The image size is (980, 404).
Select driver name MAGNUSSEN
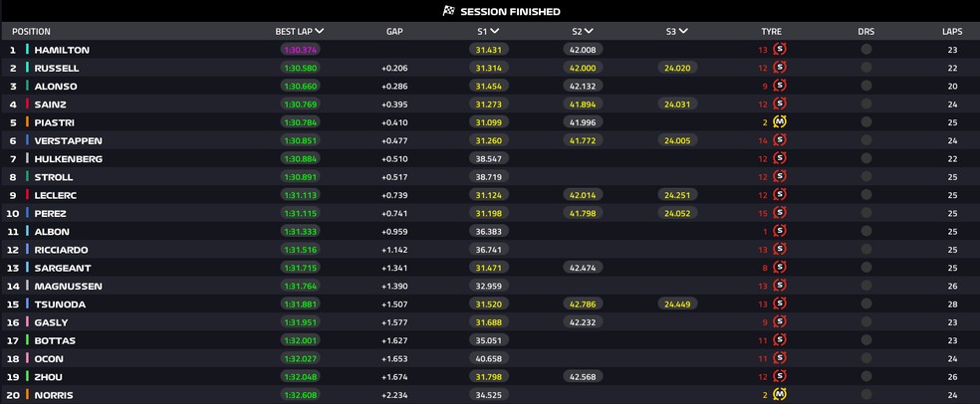coord(68,286)
